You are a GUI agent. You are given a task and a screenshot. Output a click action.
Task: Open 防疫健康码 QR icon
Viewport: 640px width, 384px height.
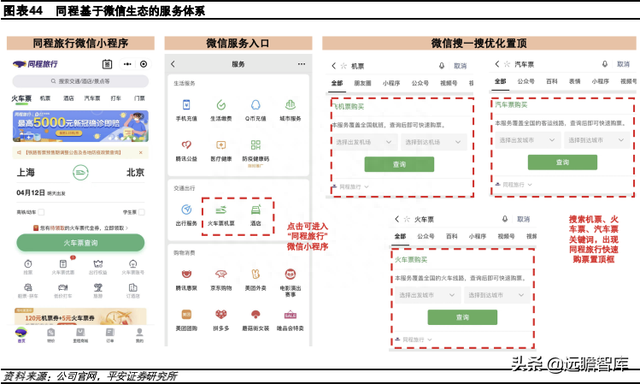coord(256,145)
